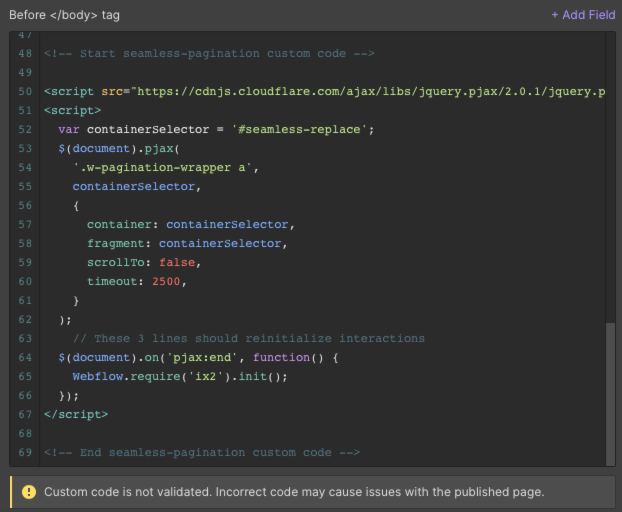Click the 'Before </body> tag' label

pos(64,15)
